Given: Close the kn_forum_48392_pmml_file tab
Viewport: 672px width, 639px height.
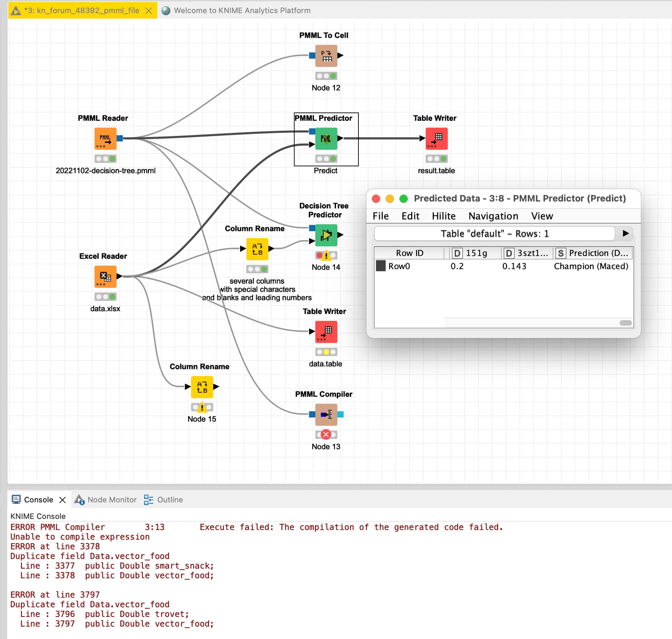Looking at the screenshot, I should coord(149,11).
